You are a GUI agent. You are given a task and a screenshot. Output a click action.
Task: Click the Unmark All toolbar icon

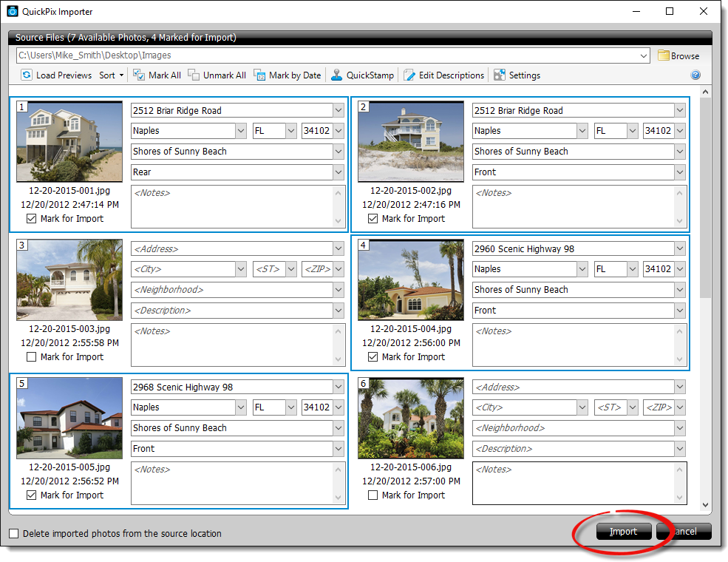pyautogui.click(x=194, y=75)
